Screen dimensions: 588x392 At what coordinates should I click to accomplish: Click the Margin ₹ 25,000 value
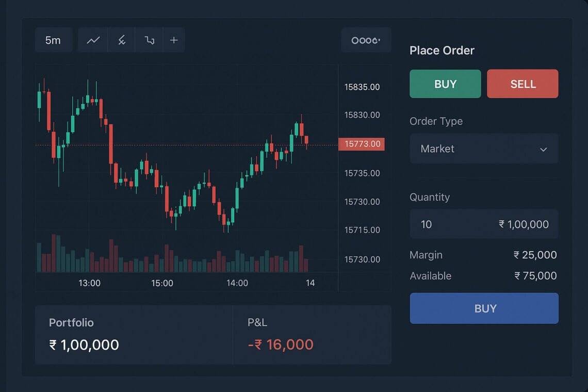[x=535, y=255]
